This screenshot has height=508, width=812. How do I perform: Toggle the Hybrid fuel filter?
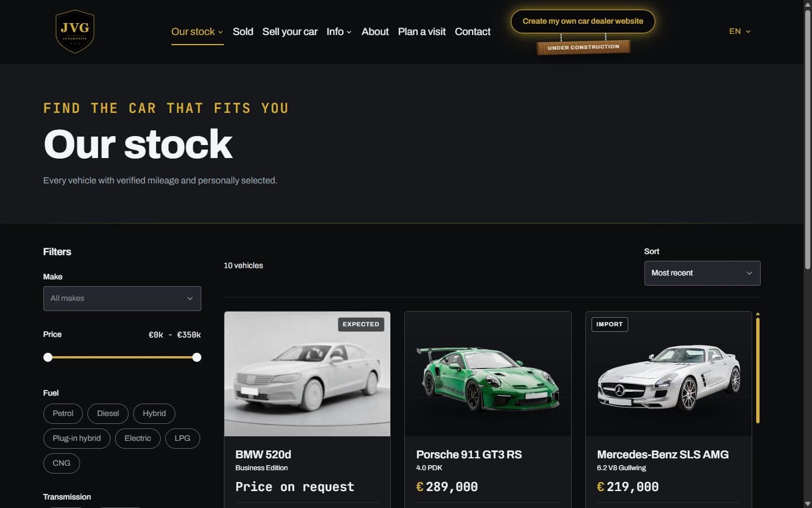coord(154,414)
